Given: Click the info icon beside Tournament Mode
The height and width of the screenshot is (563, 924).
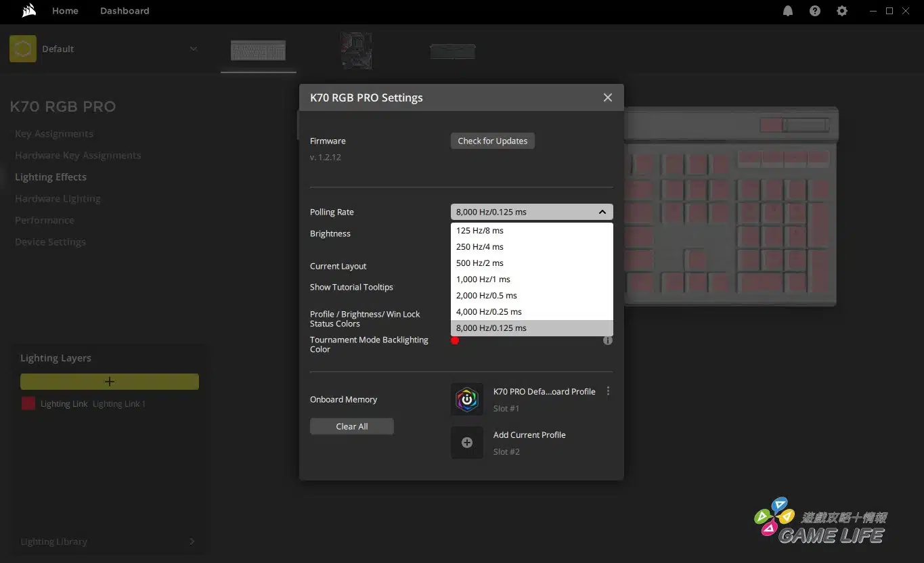Looking at the screenshot, I should 608,340.
